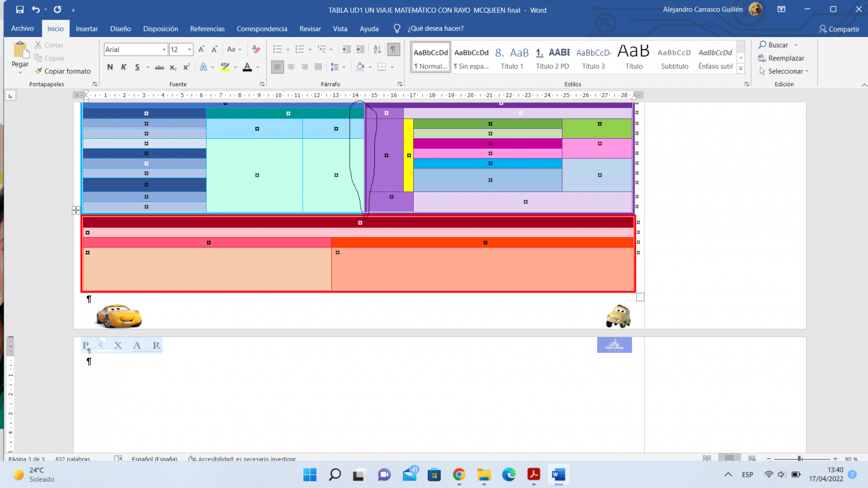Apply bold with the N button
The image size is (868, 488).
pos(110,67)
